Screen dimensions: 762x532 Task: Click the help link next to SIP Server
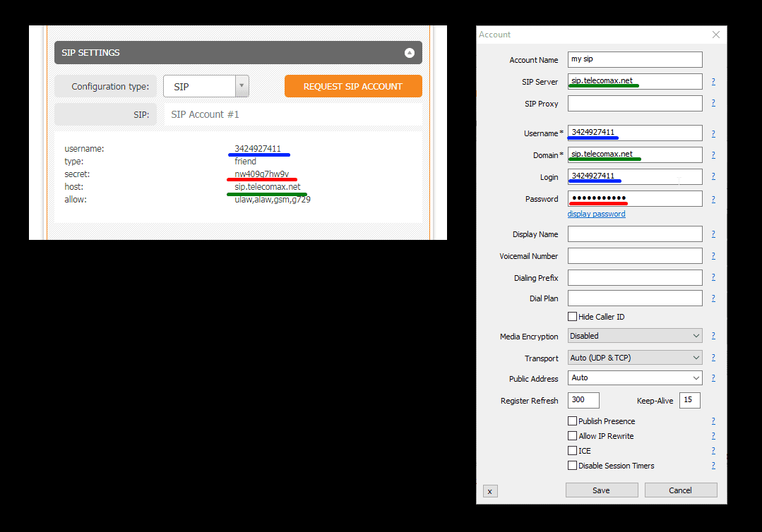pyautogui.click(x=713, y=82)
